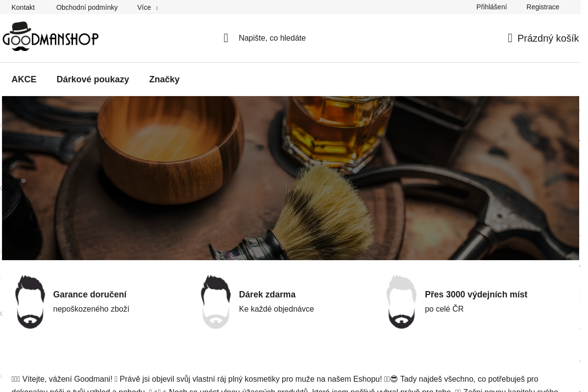Viewport: 588px width, 392px height.
Task: Open the Prázdný košík cart
Action: pos(548,38)
